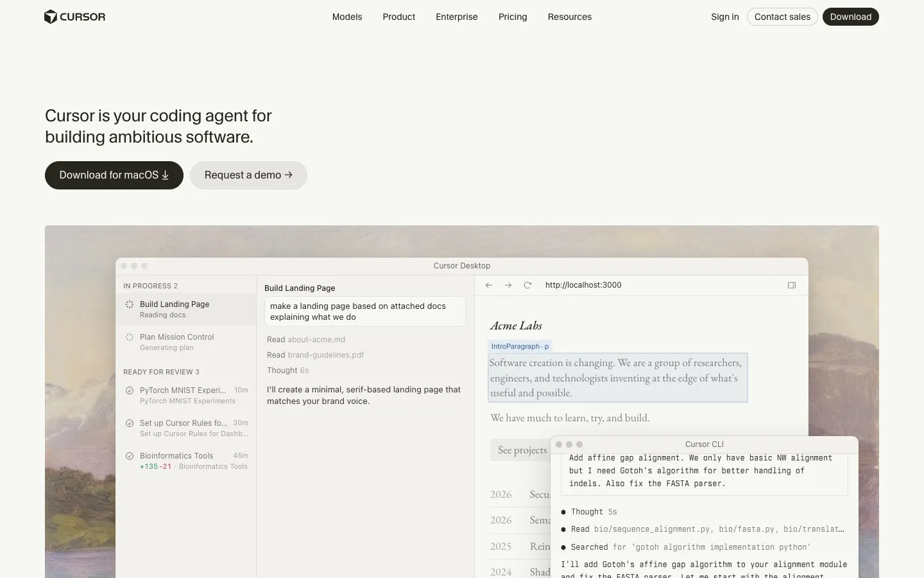Click checkmark icon beside Bioinformatics Tools
This screenshot has width=924, height=578.
click(x=130, y=456)
